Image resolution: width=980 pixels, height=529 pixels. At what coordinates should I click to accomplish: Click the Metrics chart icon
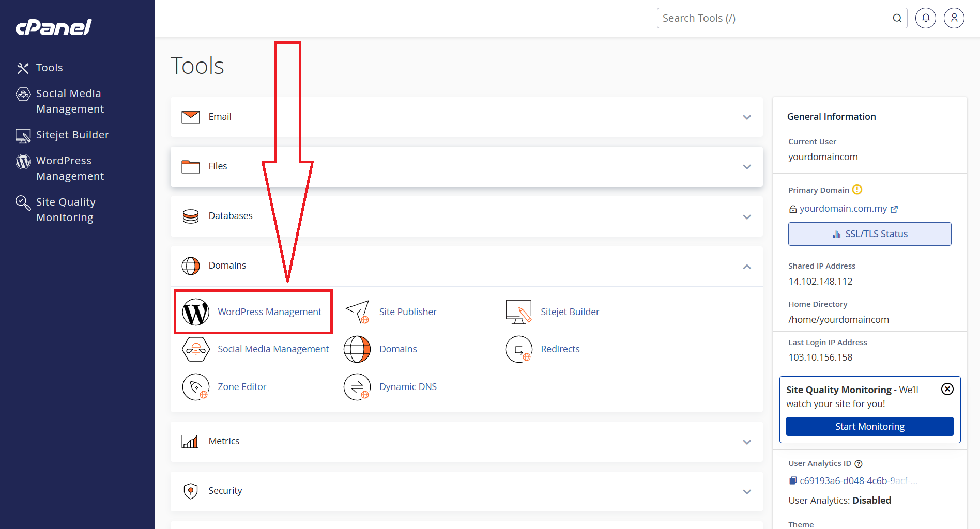click(x=190, y=441)
